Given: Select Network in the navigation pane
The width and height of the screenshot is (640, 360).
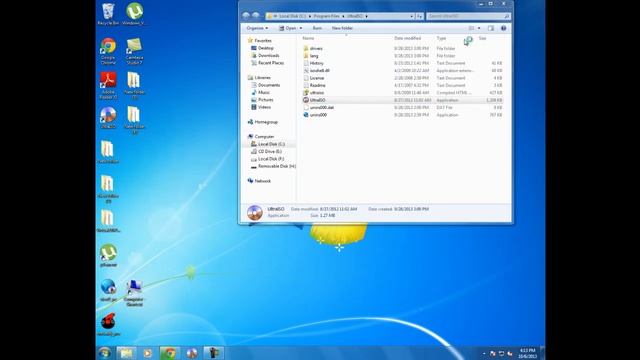Looking at the screenshot, I should click(262, 181).
